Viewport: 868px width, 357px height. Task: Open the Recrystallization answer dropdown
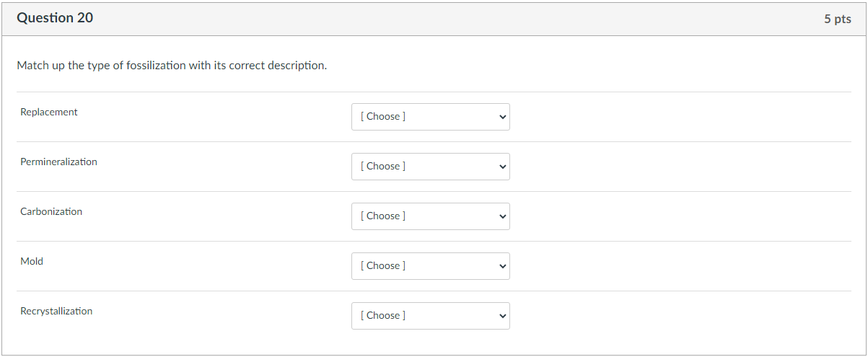(x=430, y=316)
